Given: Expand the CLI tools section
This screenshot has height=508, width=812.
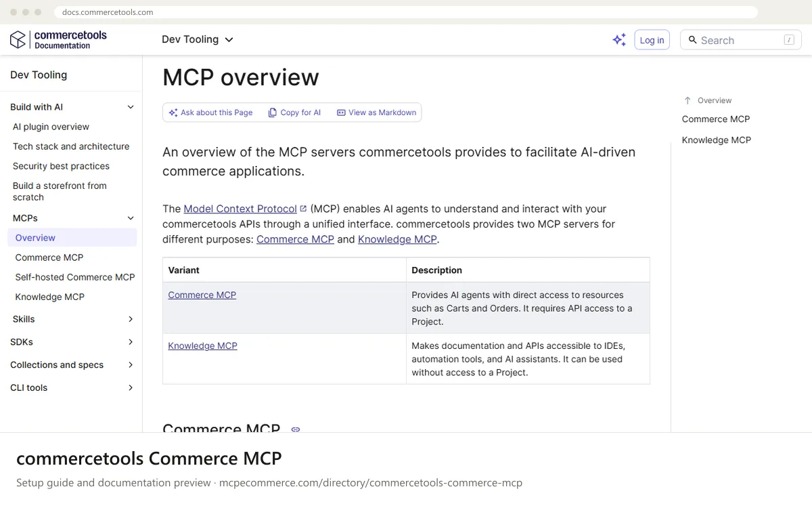Looking at the screenshot, I should coord(131,388).
